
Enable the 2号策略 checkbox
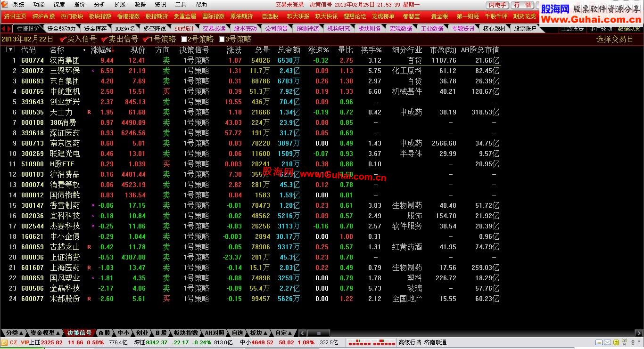click(184, 39)
